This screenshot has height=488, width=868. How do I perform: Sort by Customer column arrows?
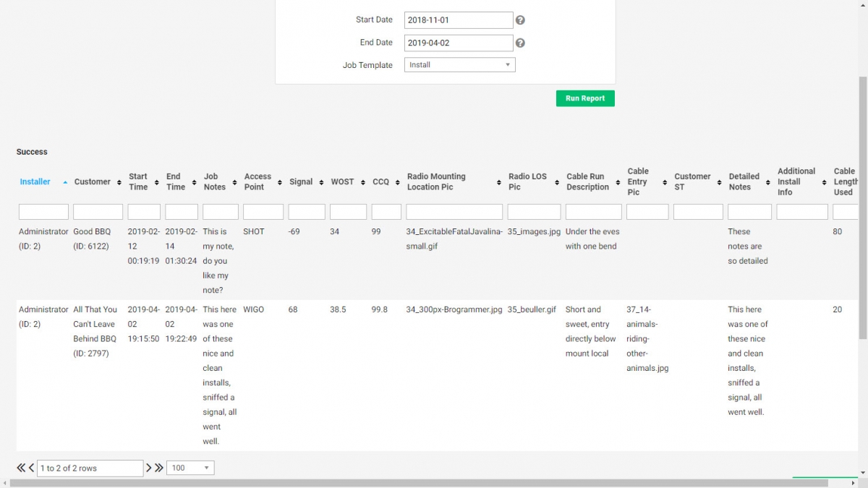[x=119, y=182]
